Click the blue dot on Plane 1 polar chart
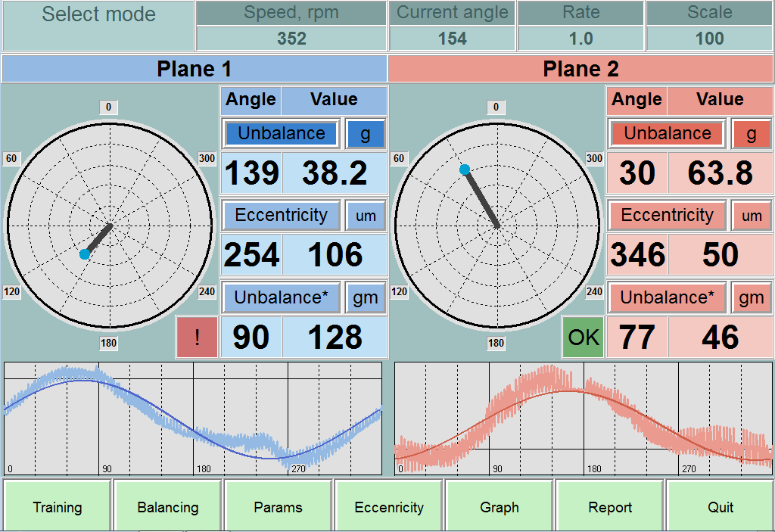Image resolution: width=775 pixels, height=532 pixels. pyautogui.click(x=85, y=254)
